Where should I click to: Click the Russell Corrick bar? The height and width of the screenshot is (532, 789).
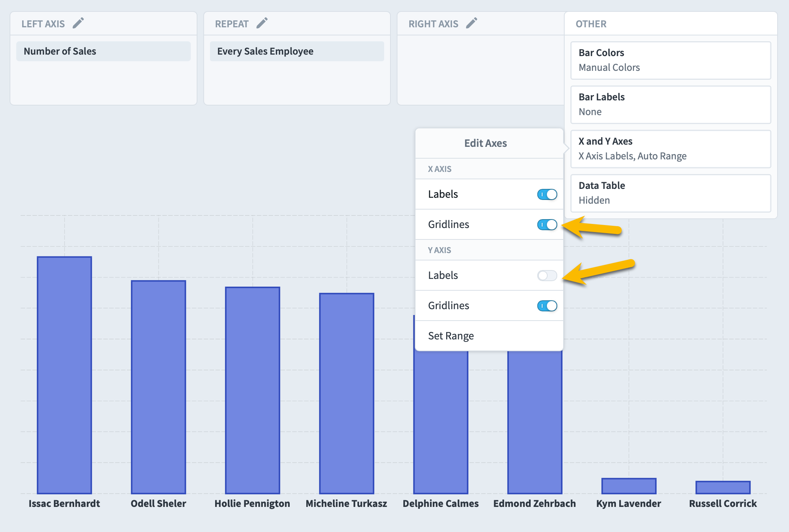723,487
